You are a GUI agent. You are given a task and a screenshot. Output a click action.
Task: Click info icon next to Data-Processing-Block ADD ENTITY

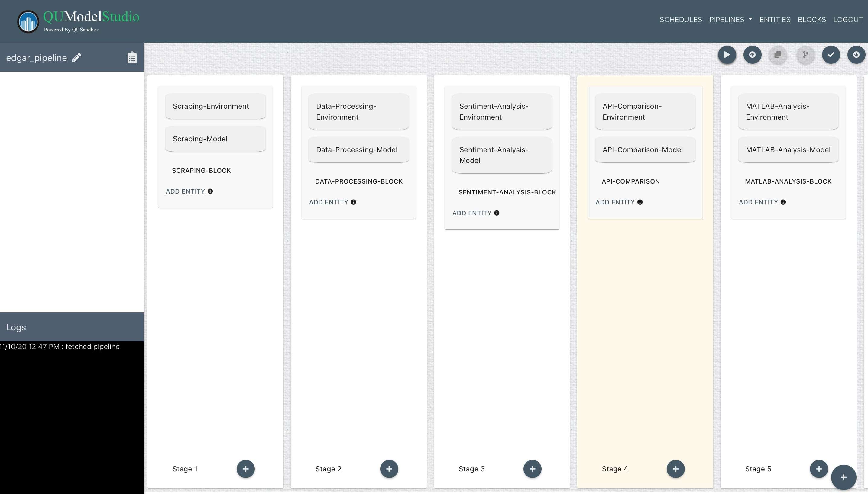coord(354,202)
